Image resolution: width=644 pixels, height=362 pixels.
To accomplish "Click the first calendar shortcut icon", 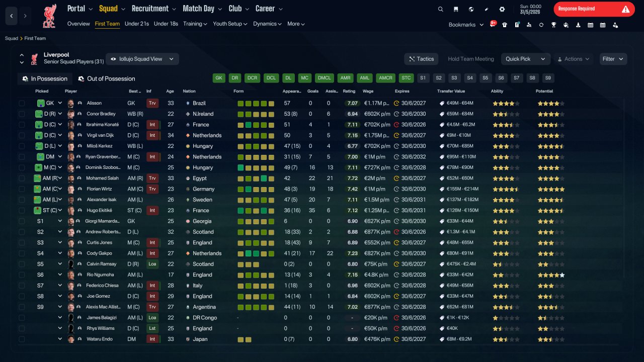I will click(x=590, y=25).
